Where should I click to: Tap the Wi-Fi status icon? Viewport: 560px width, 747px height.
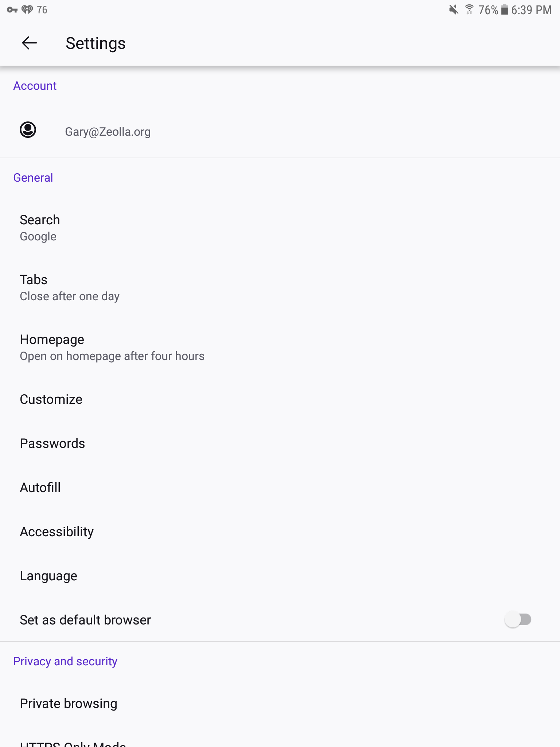point(469,10)
